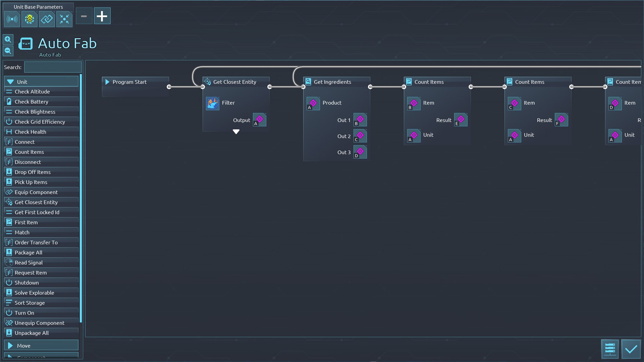644x362 pixels.
Task: Click the minus button to remove parameter
Action: (84, 16)
